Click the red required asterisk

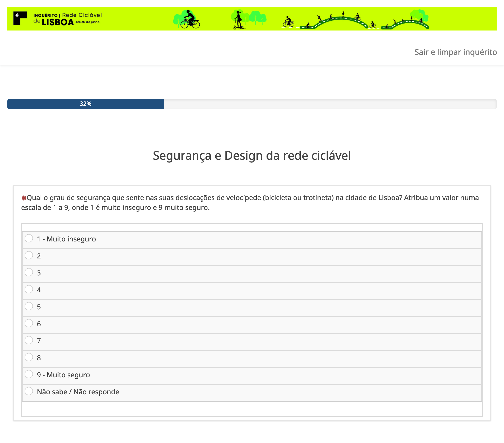click(24, 198)
